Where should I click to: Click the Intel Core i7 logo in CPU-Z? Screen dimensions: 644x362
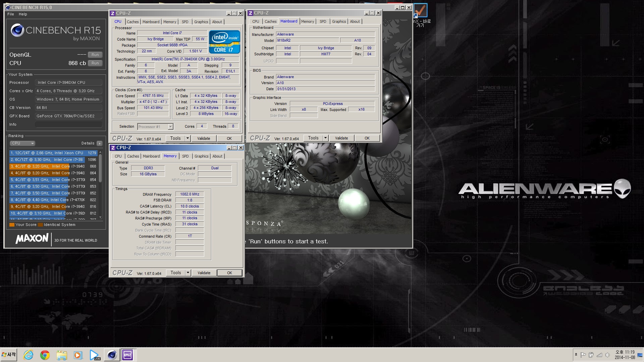tap(224, 42)
